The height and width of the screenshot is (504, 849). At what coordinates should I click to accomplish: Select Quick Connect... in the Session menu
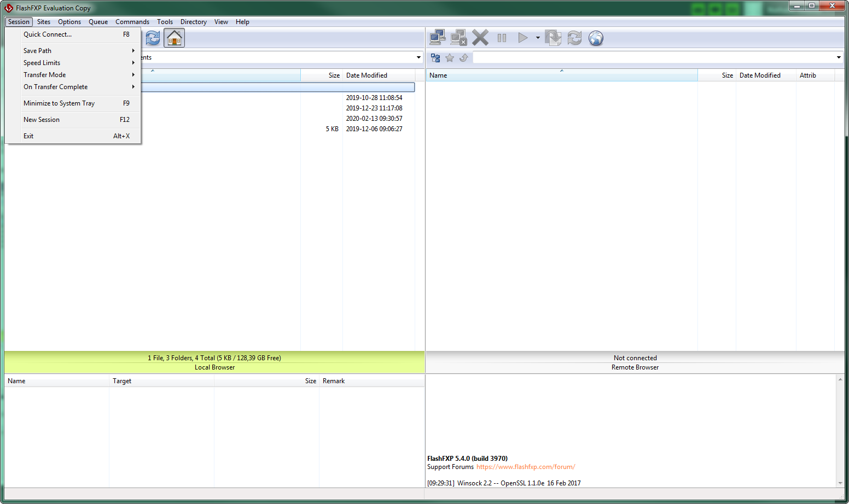(x=73, y=34)
